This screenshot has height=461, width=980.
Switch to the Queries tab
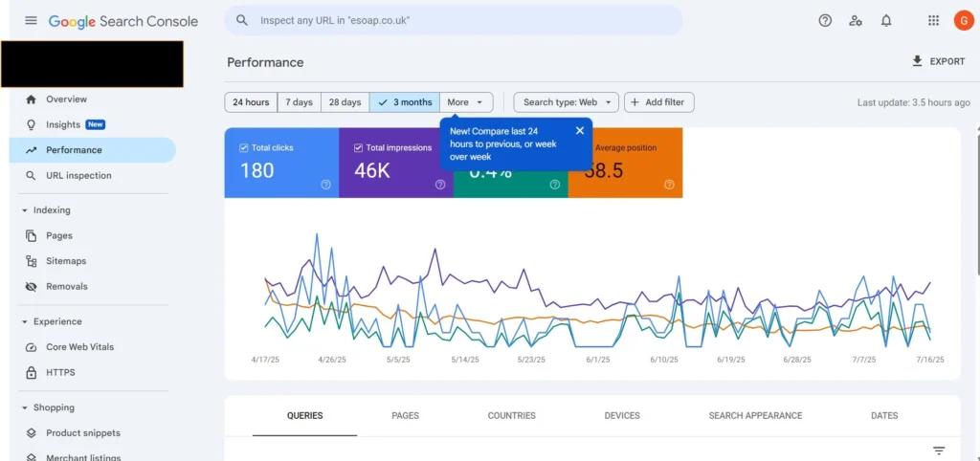point(305,415)
